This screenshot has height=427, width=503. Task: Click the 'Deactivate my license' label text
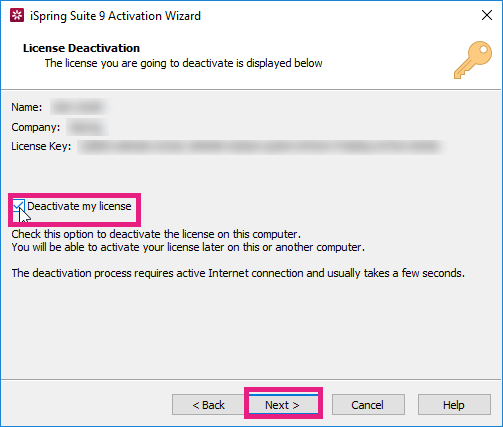coord(79,206)
